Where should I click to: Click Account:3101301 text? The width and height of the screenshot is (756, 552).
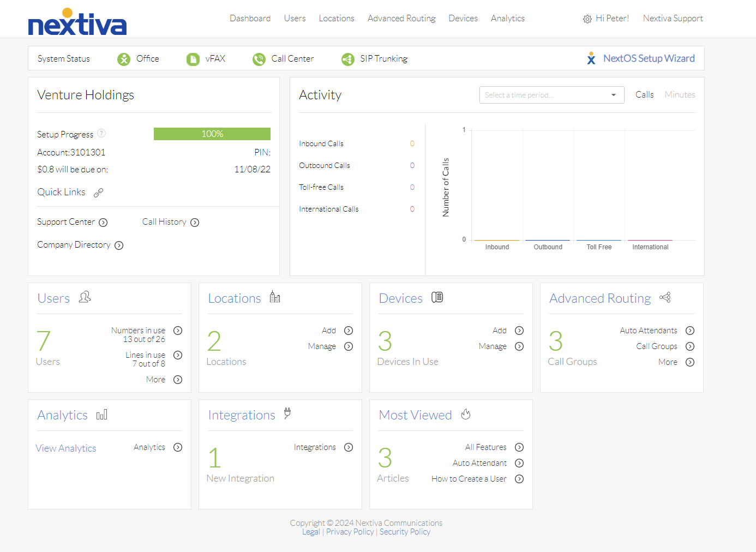71,153
